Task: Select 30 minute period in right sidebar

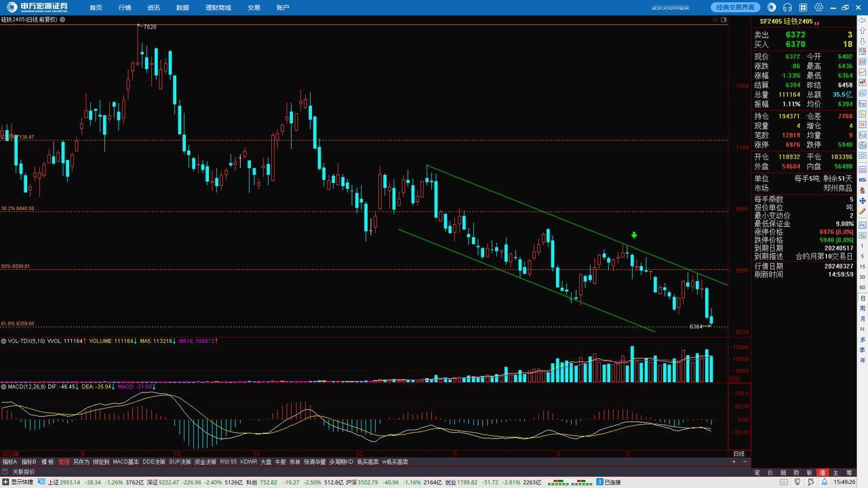Action: [x=863, y=277]
